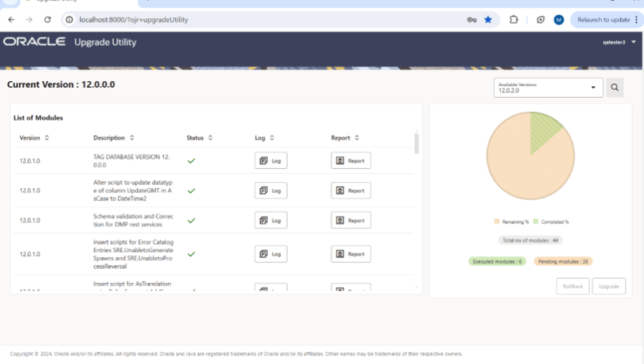
Task: Click version 12.0.1.0 in the first row
Action: [x=30, y=161]
